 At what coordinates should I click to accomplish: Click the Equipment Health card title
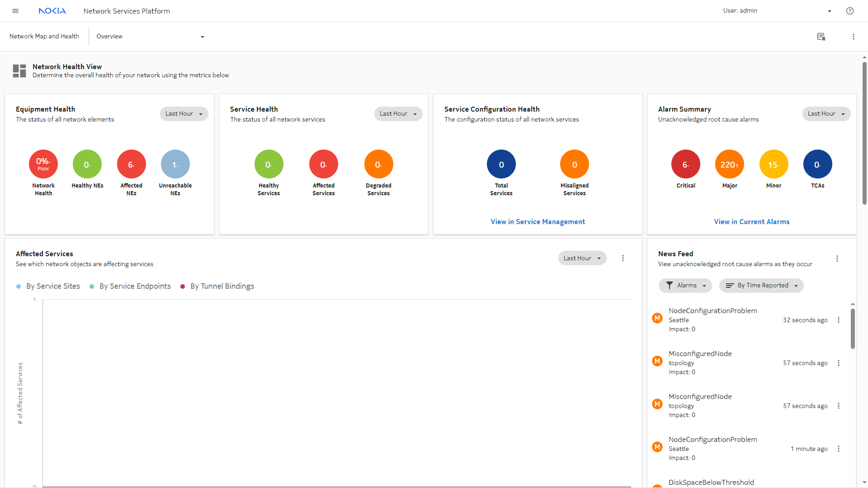pyautogui.click(x=46, y=109)
